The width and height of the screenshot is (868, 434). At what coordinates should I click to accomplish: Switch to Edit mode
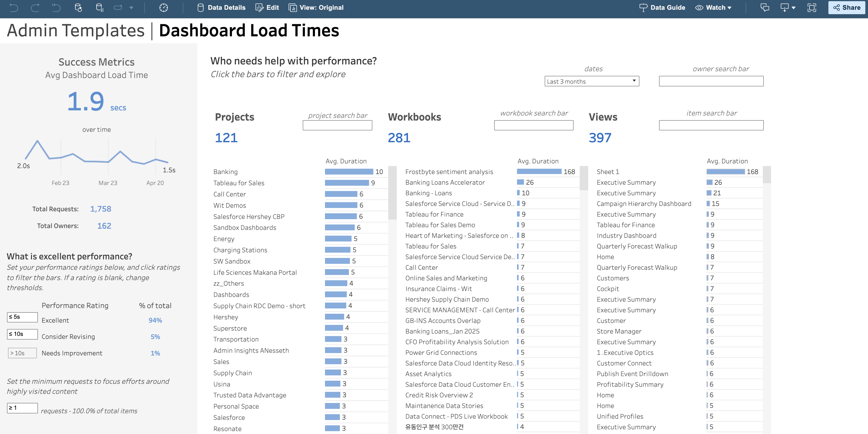point(267,7)
